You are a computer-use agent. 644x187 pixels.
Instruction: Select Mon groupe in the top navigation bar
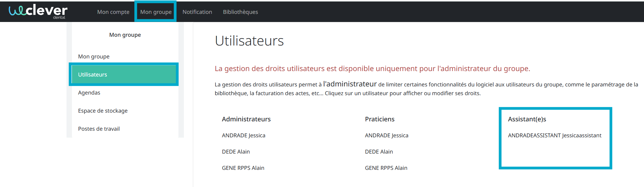click(156, 12)
